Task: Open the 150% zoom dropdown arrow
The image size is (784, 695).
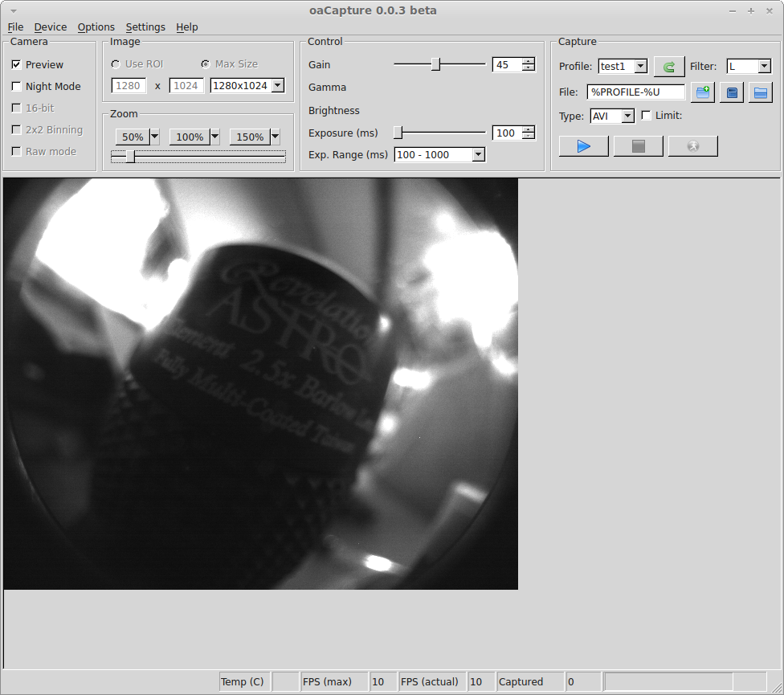Action: pos(275,137)
